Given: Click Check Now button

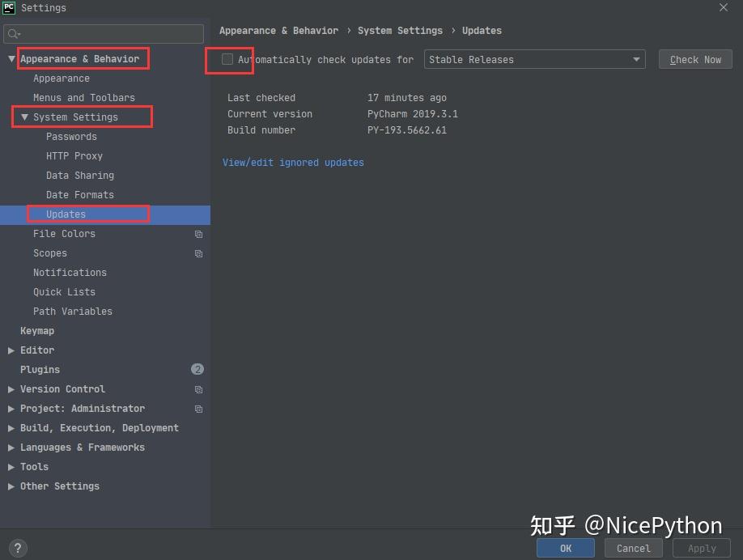Looking at the screenshot, I should [695, 59].
